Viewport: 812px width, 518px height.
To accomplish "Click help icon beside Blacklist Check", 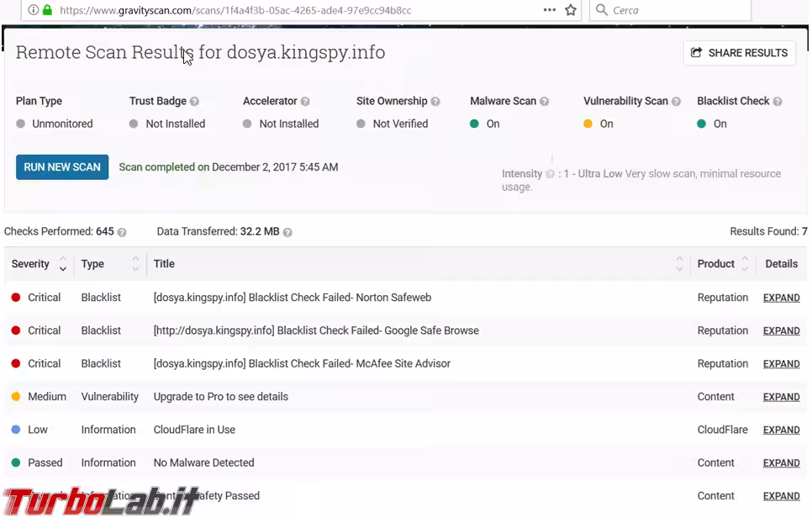I will pyautogui.click(x=778, y=102).
